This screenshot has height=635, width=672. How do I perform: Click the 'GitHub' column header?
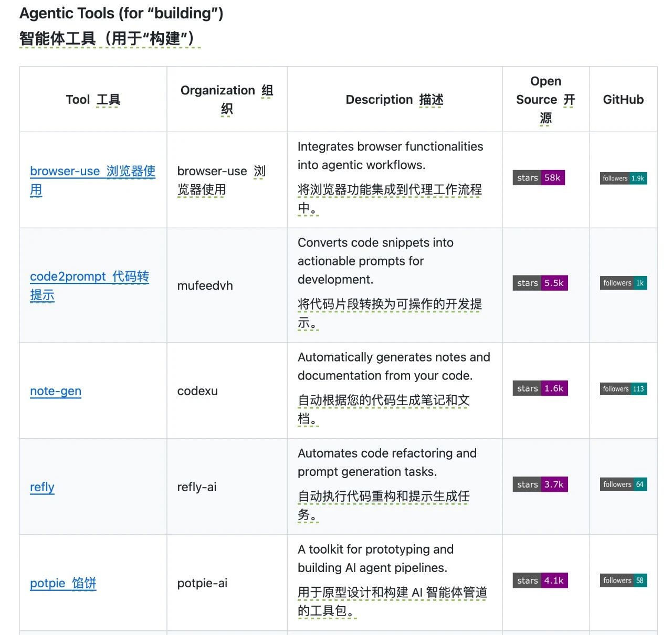[x=623, y=99]
